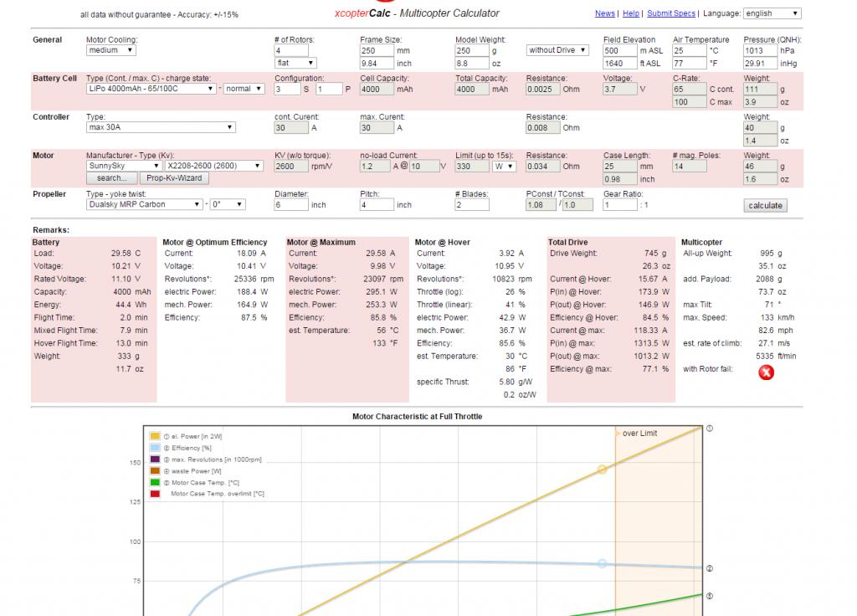The width and height of the screenshot is (857, 616).
Task: Click the Prop-Kv-Wizard button
Action: [174, 178]
